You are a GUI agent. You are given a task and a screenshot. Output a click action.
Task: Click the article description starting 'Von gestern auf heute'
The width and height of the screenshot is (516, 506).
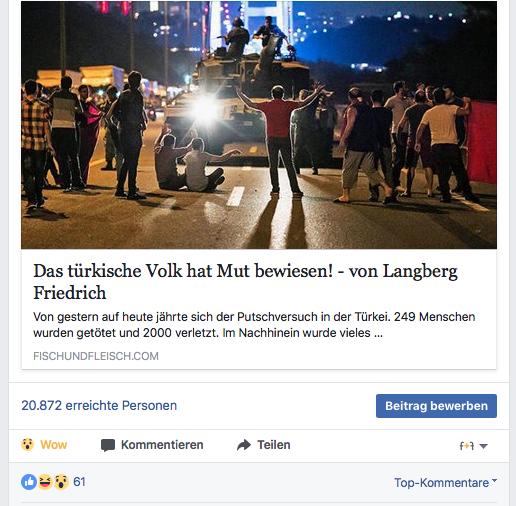point(254,325)
